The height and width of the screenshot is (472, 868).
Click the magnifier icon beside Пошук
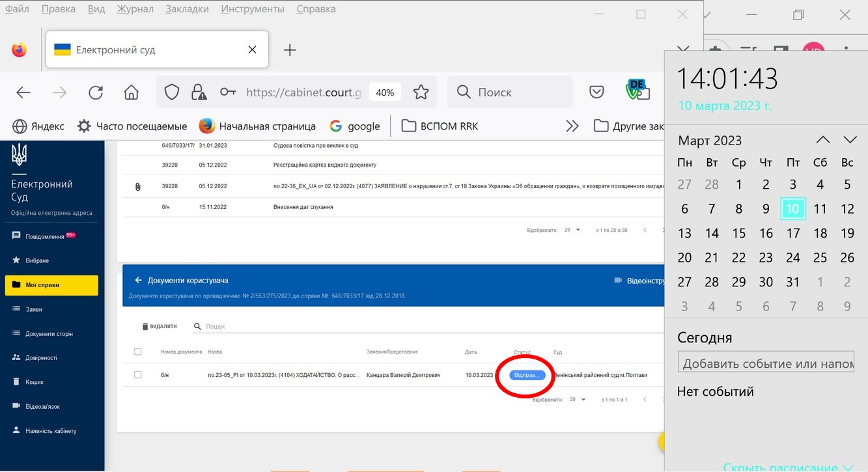(x=197, y=326)
